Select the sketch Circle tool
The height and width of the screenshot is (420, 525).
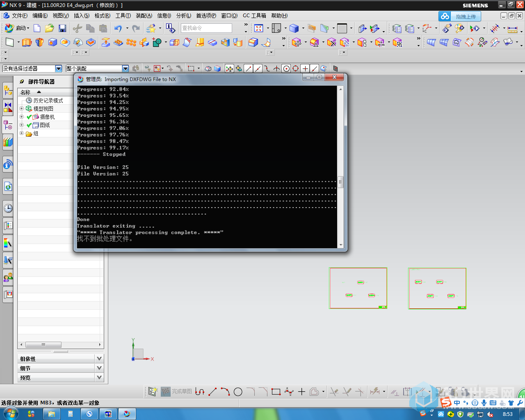238,392
